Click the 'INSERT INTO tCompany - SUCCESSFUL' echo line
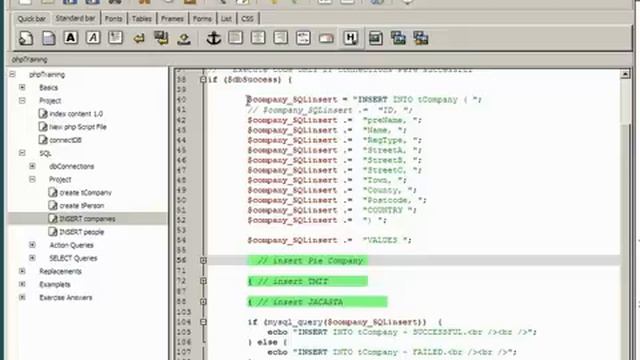 [x=402, y=332]
